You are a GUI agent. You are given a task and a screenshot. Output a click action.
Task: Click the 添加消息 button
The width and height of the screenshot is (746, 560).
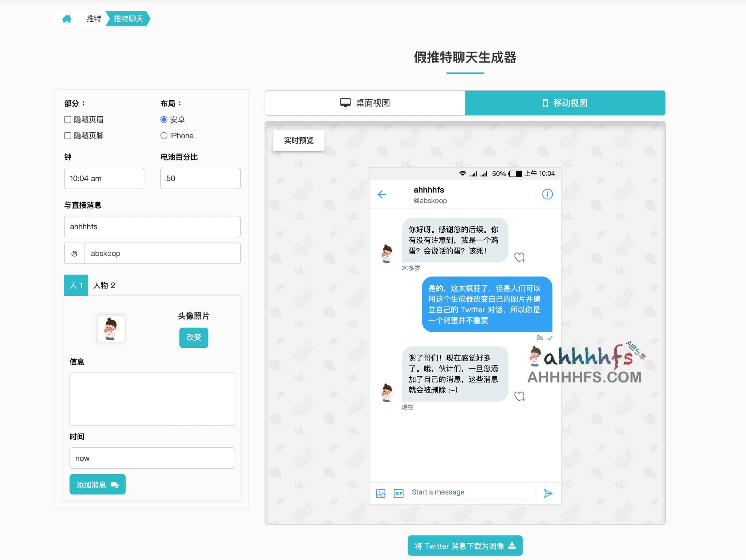(x=97, y=484)
